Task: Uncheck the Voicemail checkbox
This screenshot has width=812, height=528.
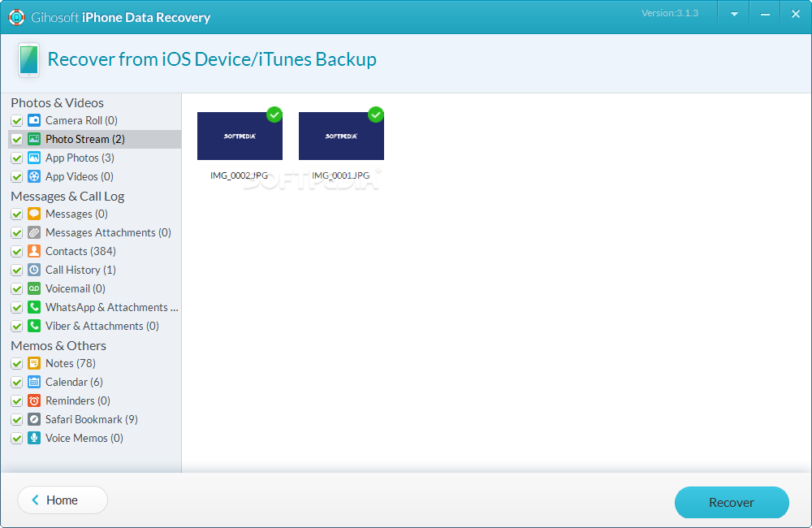Action: tap(16, 288)
